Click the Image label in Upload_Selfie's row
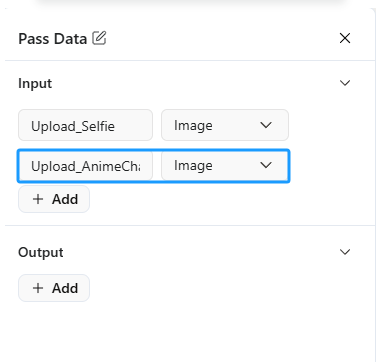Image resolution: width=376 pixels, height=362 pixels. [x=193, y=126]
